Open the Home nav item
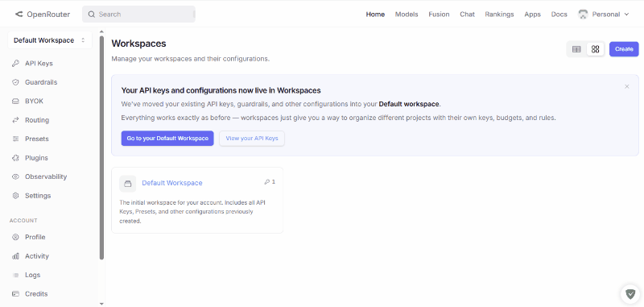 [375, 15]
